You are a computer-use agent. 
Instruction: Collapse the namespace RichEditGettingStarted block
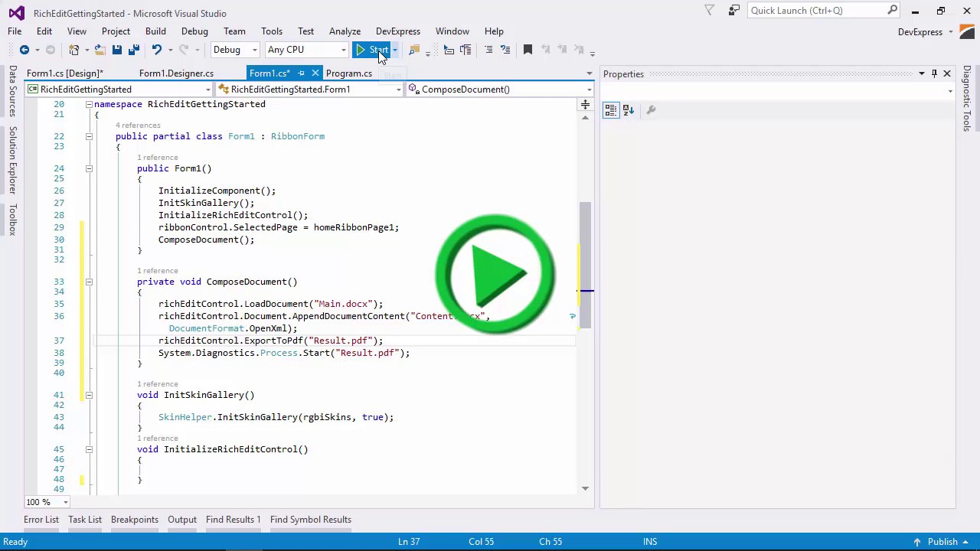[89, 104]
